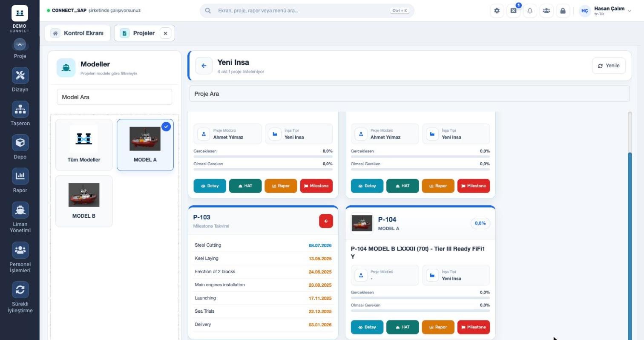This screenshot has width=644, height=340.
Task: Open the settings gear icon
Action: pyautogui.click(x=497, y=11)
